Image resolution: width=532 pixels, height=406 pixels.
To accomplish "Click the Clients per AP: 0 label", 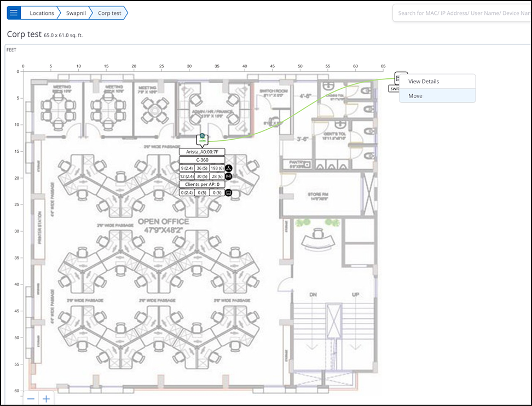I will click(x=202, y=185).
